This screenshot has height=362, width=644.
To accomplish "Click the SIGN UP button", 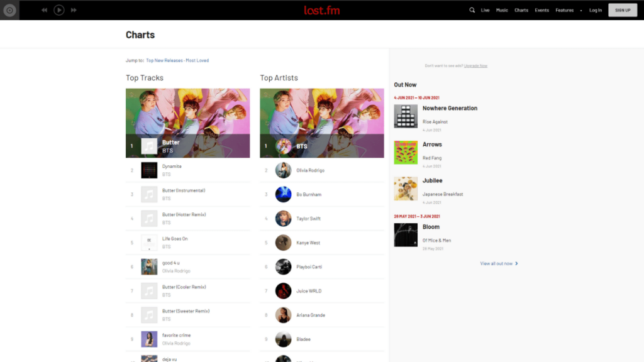I will pos(623,10).
